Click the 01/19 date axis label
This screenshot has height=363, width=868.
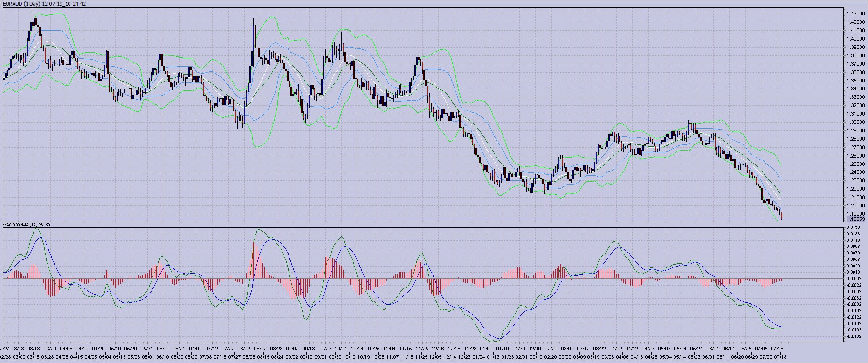click(503, 349)
